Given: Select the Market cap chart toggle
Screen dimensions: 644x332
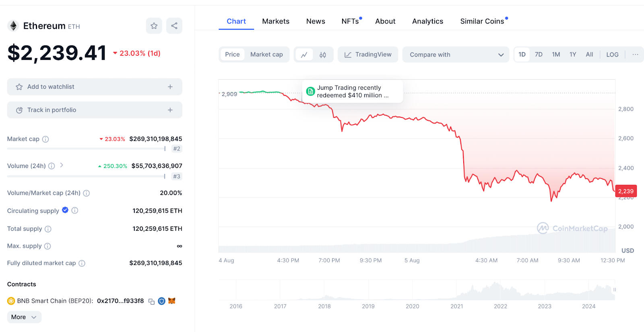Looking at the screenshot, I should pos(266,55).
